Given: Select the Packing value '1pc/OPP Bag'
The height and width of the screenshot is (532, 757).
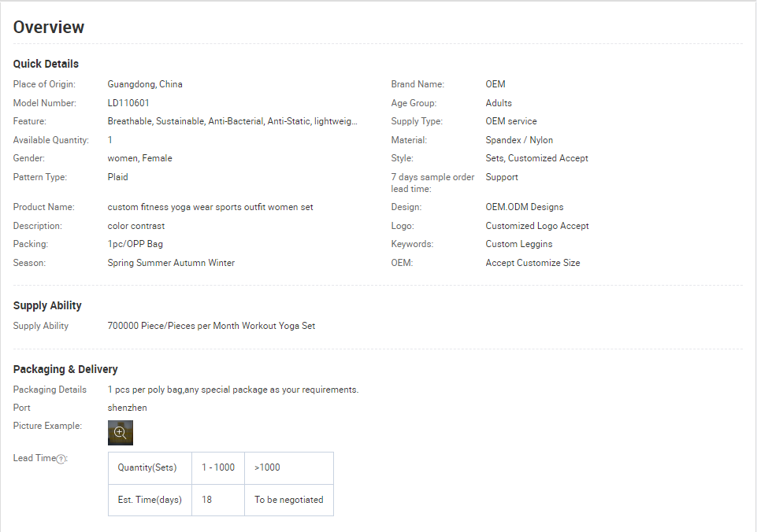Looking at the screenshot, I should click(135, 244).
